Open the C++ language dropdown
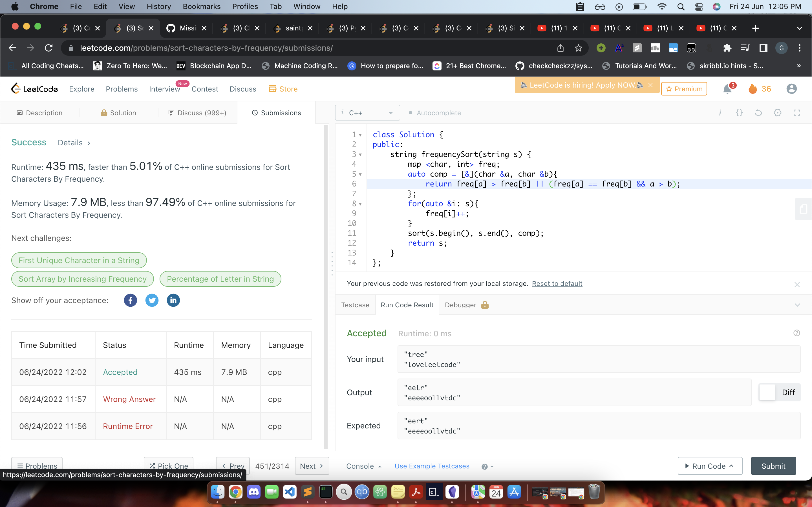The height and width of the screenshot is (507, 812). click(367, 113)
